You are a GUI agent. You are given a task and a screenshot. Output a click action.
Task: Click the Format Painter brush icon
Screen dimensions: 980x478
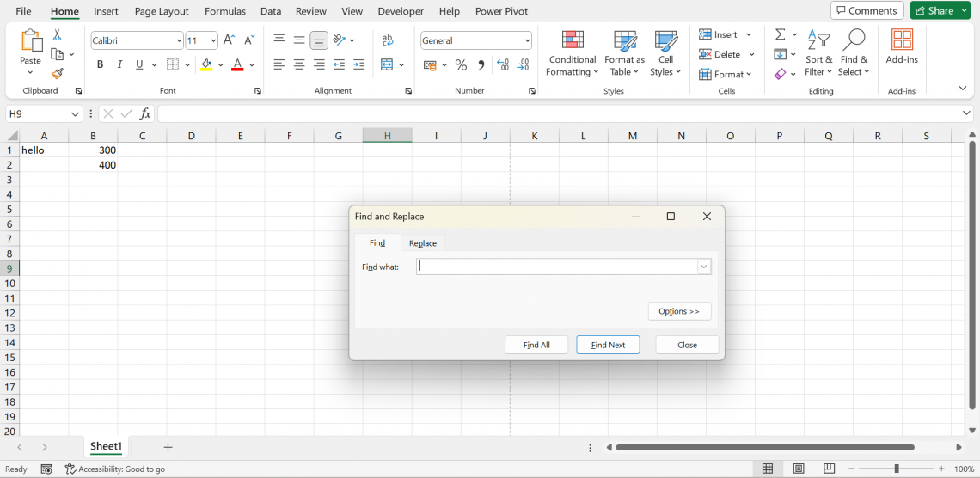pyautogui.click(x=57, y=74)
